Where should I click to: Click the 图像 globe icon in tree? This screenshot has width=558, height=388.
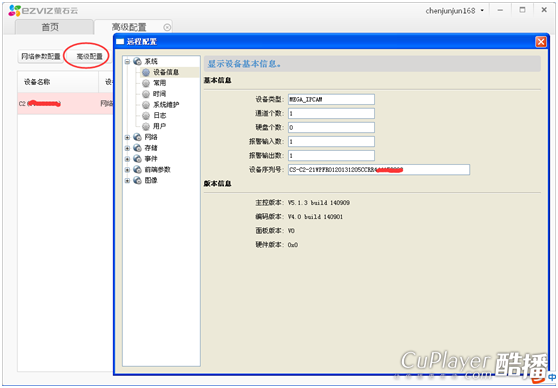[x=137, y=180]
